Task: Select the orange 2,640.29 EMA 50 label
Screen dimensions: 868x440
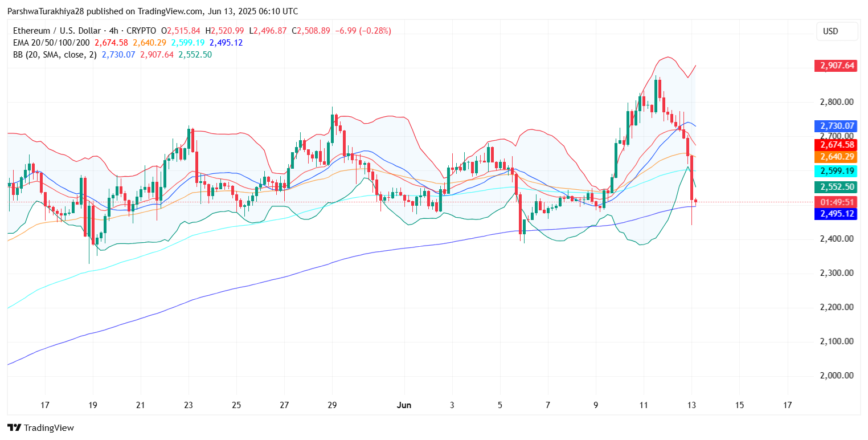Action: click(x=835, y=158)
